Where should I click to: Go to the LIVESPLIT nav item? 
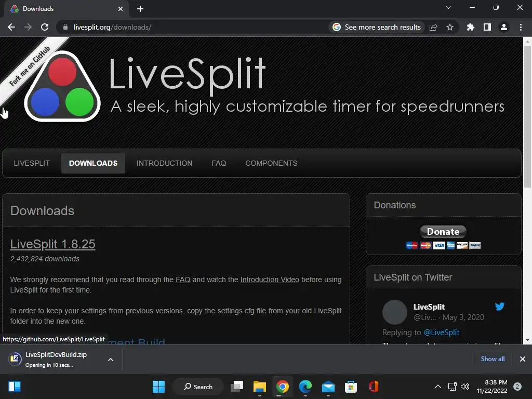(x=32, y=163)
